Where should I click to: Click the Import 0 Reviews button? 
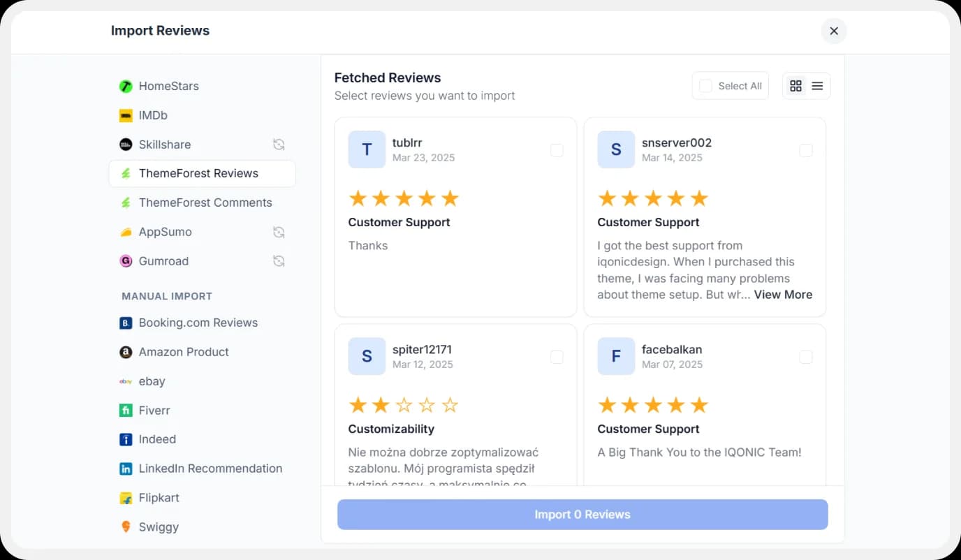(582, 514)
